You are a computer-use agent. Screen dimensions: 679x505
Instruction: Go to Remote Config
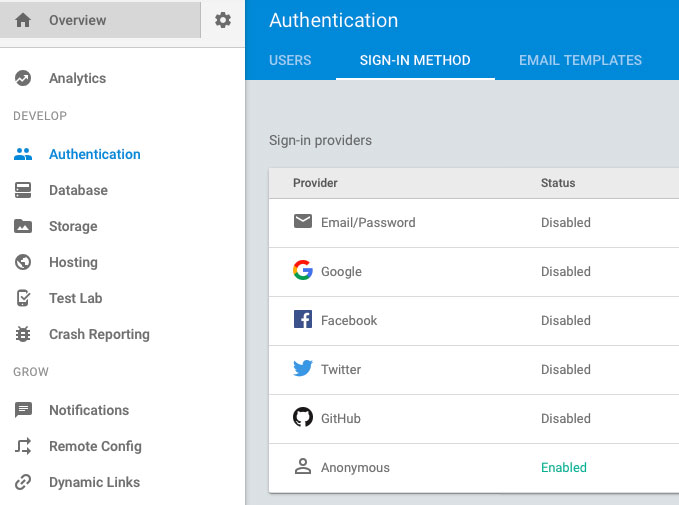click(x=95, y=446)
